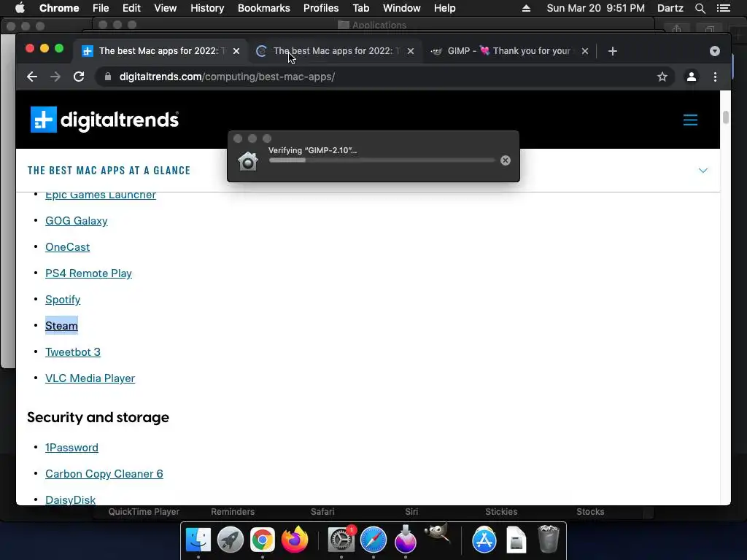Screen dimensions: 747x560
Task: Expand the Best Mac Apps at a Glance section
Action: point(703,171)
